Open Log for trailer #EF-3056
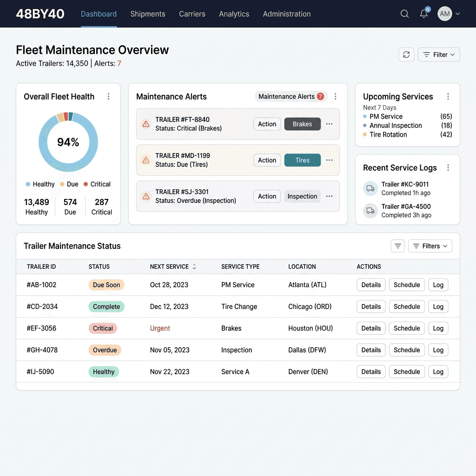Viewport: 476px width, 476px height. pyautogui.click(x=438, y=328)
